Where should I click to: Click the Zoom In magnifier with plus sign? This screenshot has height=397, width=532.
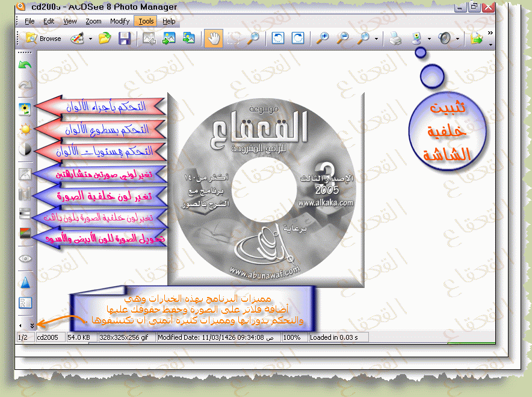pos(323,39)
